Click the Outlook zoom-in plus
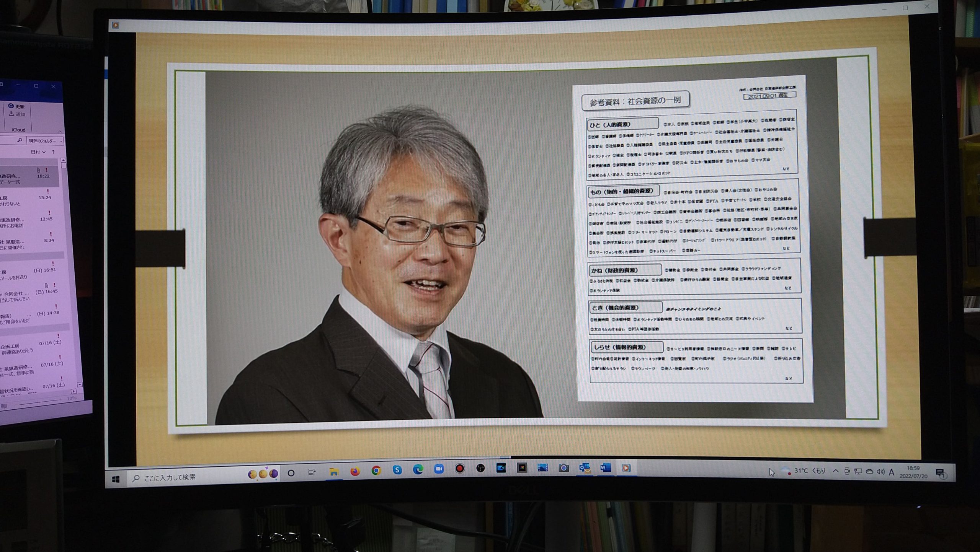The width and height of the screenshot is (980, 552). coord(61,399)
